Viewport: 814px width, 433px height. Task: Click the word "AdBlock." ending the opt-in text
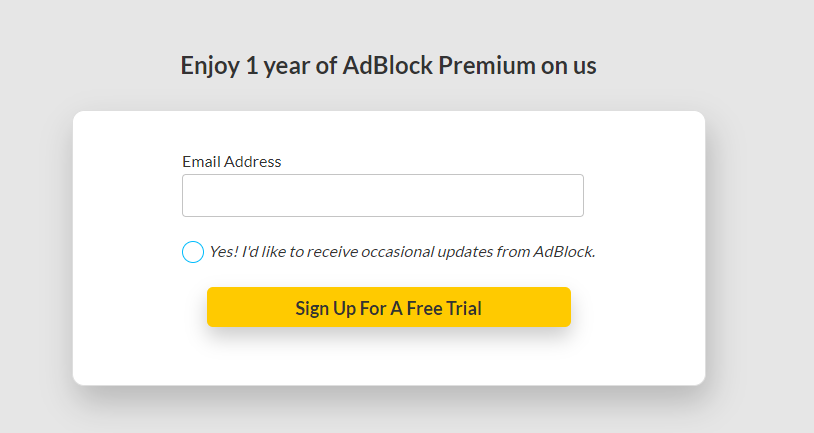coord(564,252)
